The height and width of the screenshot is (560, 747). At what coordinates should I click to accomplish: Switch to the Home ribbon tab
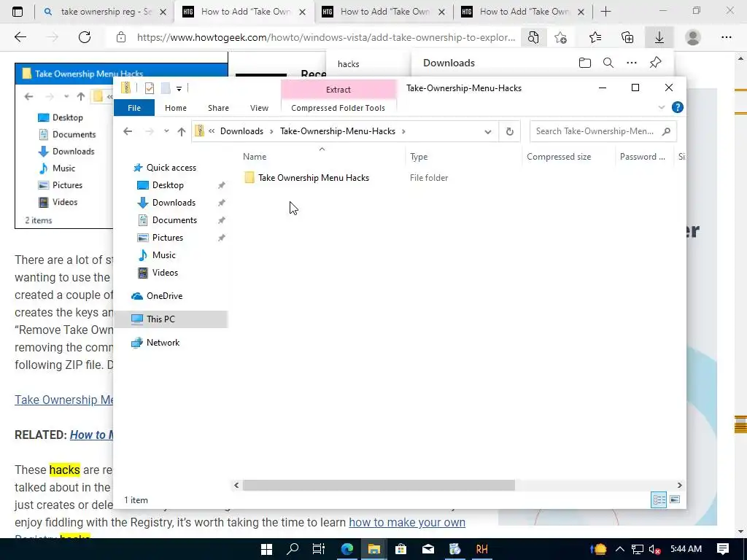pos(175,108)
